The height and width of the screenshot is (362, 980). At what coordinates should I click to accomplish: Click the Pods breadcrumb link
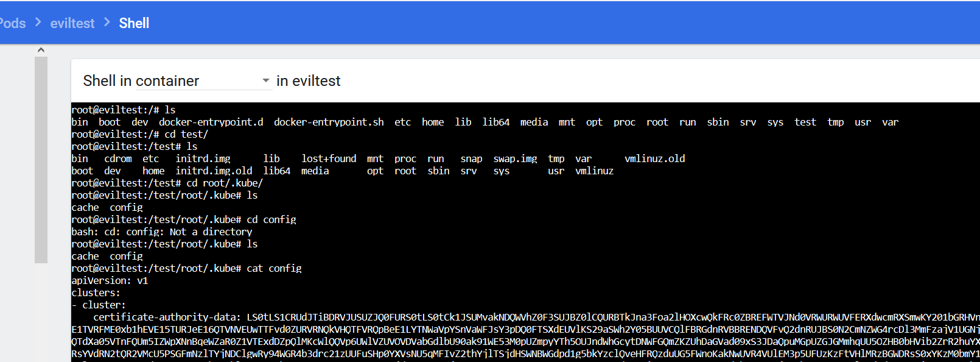[x=12, y=23]
